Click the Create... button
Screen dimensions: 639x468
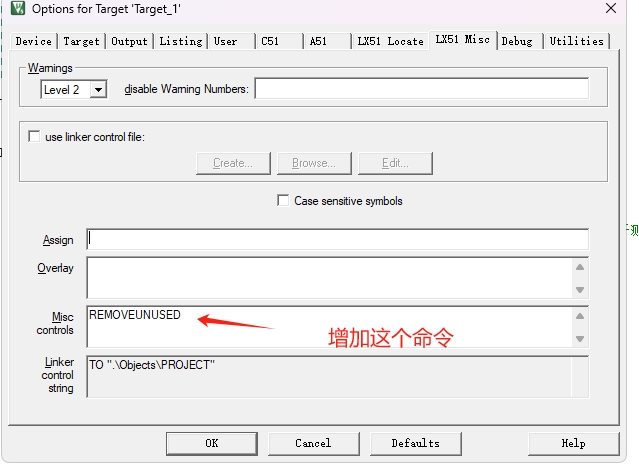click(x=233, y=163)
